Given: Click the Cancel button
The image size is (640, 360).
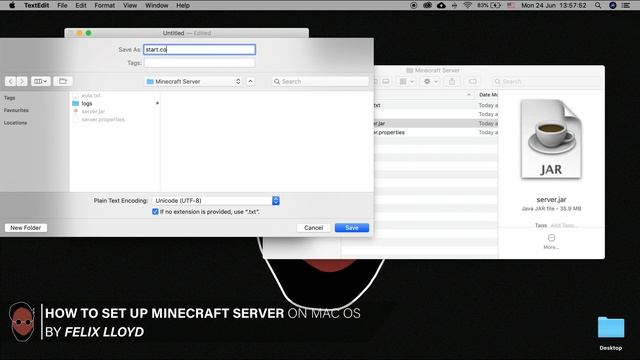Looking at the screenshot, I should [x=313, y=228].
